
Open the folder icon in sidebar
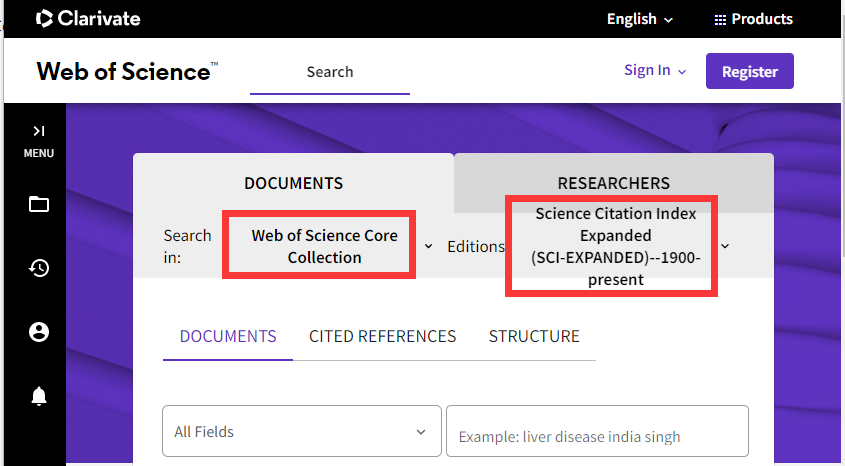[39, 204]
